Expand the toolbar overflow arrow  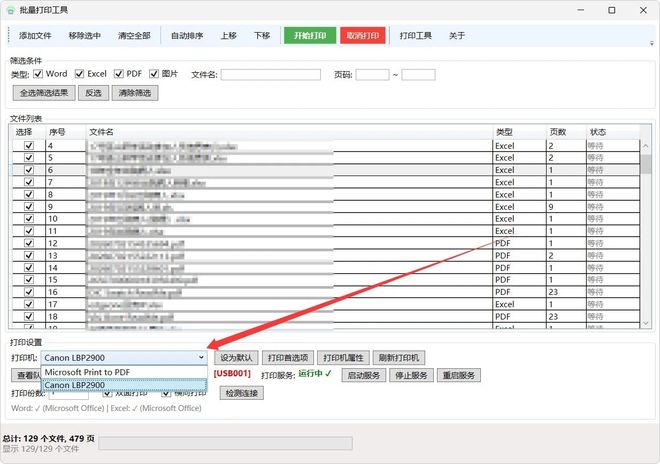point(652,43)
